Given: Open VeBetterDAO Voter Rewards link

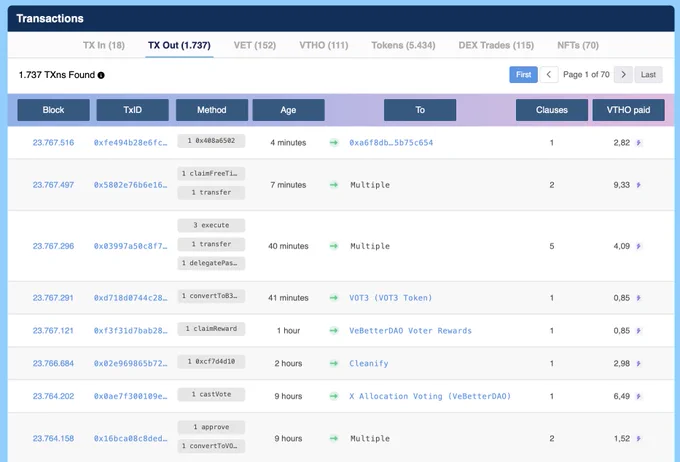Looking at the screenshot, I should coord(410,331).
